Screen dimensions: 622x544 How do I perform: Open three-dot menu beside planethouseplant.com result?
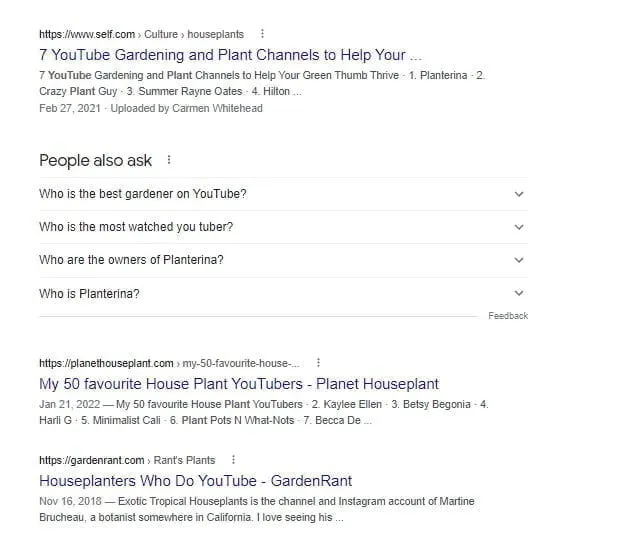coord(318,363)
